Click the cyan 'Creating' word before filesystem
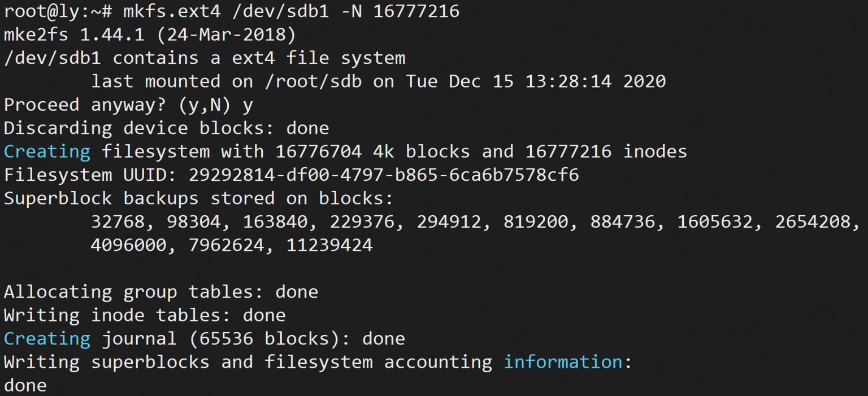 [47, 151]
